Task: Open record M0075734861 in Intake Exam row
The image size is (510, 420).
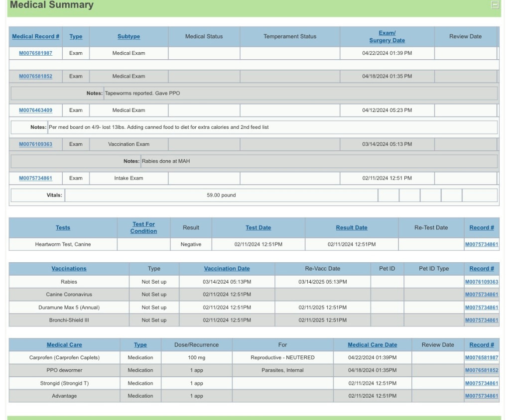Action: [36, 178]
